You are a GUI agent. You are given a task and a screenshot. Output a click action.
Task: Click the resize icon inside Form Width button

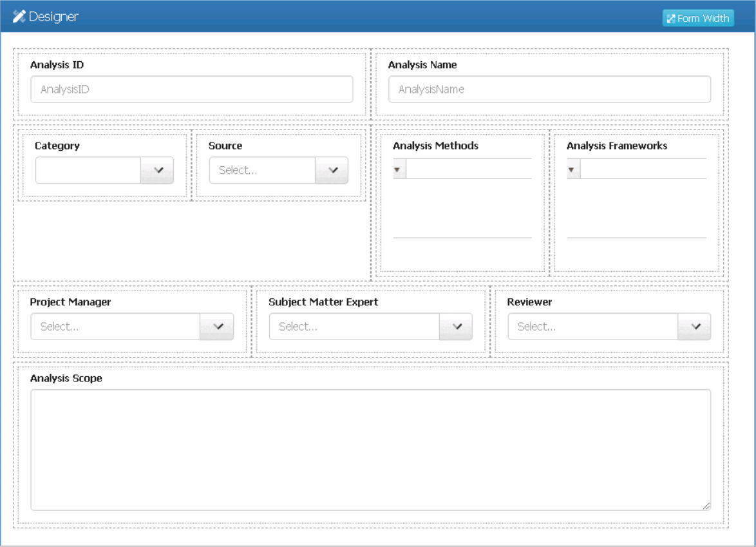click(672, 17)
